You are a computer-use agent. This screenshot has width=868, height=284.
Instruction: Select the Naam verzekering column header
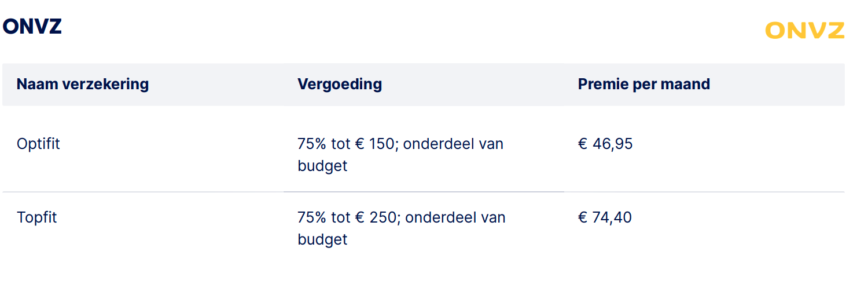(x=83, y=84)
